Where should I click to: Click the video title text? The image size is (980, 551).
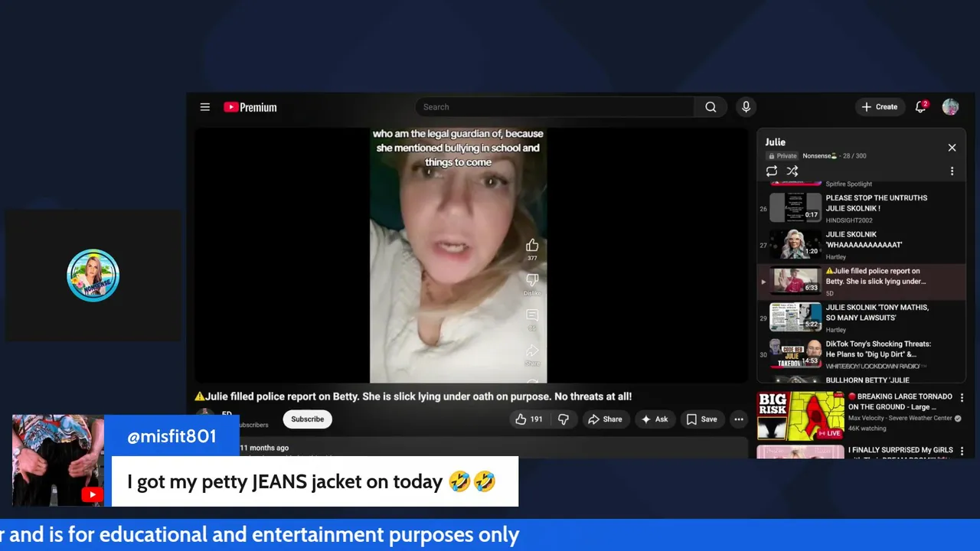pyautogui.click(x=413, y=396)
